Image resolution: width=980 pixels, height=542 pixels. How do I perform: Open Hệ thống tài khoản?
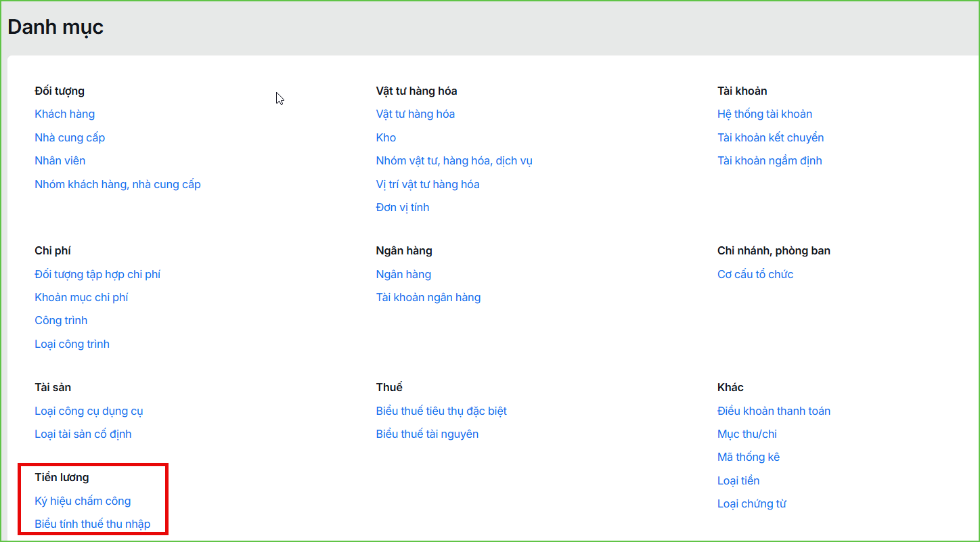point(765,114)
